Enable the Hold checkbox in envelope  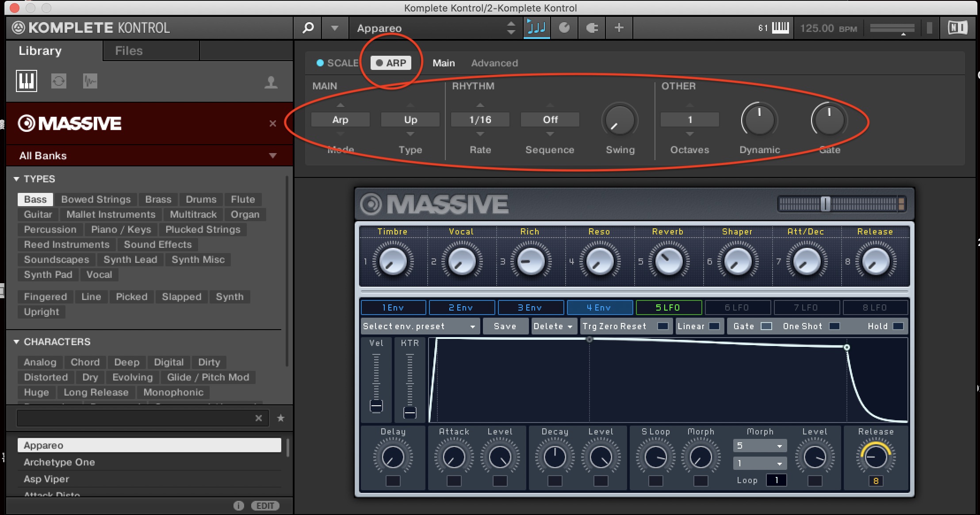pyautogui.click(x=898, y=326)
